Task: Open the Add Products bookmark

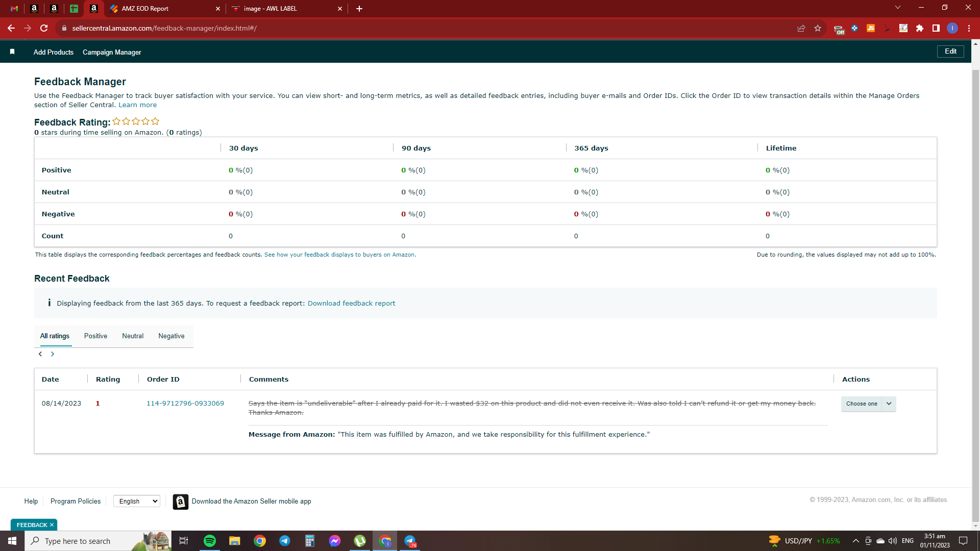Action: (x=54, y=52)
